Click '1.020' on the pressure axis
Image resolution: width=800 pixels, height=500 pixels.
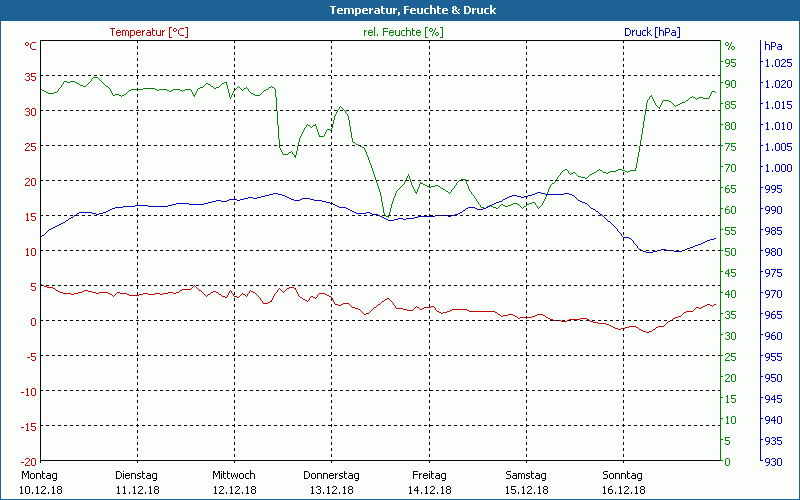(x=778, y=84)
